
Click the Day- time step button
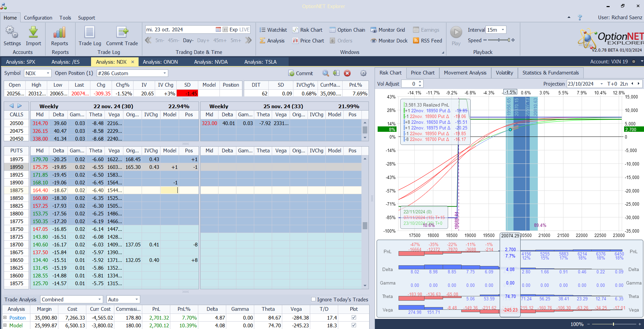coord(188,40)
